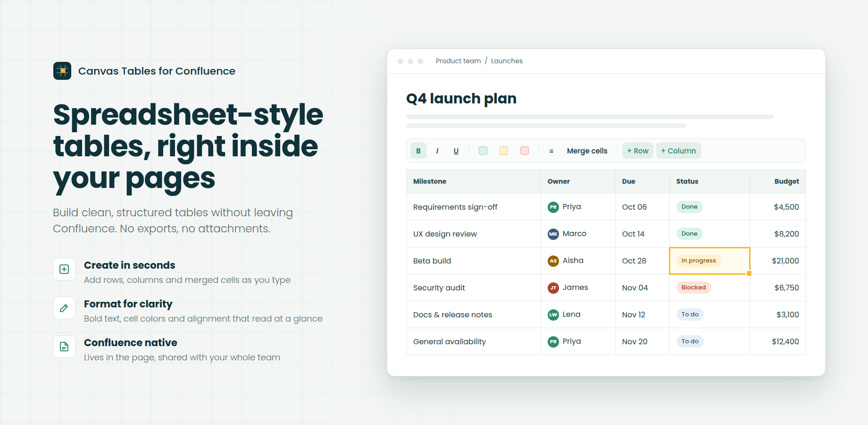Screen dimensions: 868x425
Task: Toggle Bold formatting in the table toolbar
Action: click(x=418, y=151)
